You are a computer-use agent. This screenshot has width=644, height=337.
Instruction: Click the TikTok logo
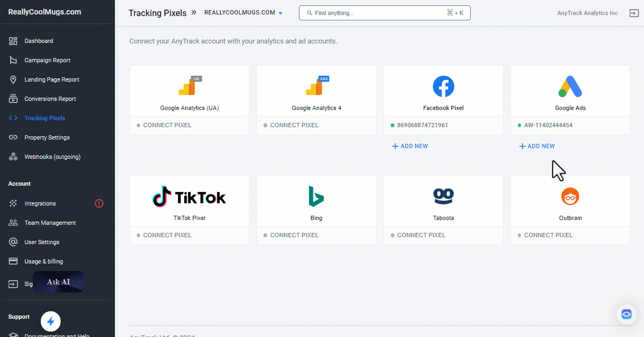189,197
